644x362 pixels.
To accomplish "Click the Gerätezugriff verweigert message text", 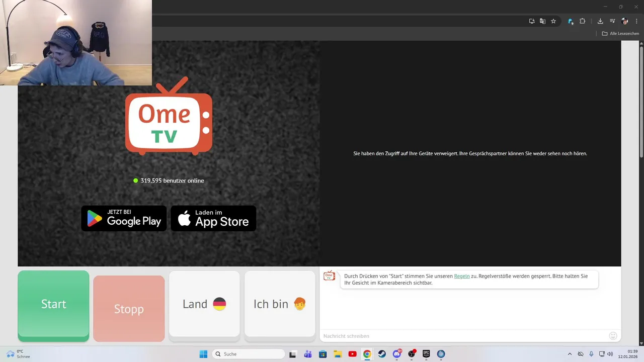I will (x=470, y=153).
